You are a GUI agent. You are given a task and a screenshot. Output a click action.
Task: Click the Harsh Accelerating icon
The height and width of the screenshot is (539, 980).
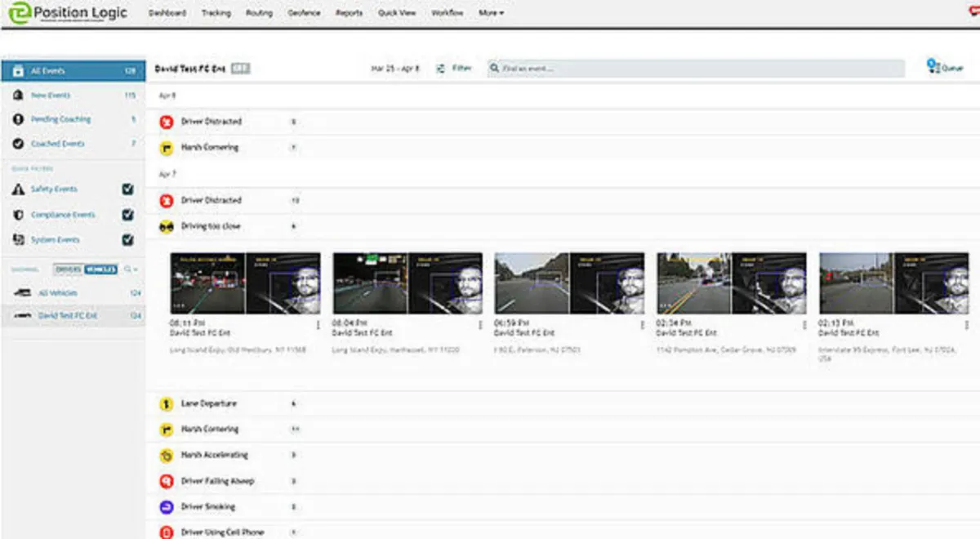point(166,456)
